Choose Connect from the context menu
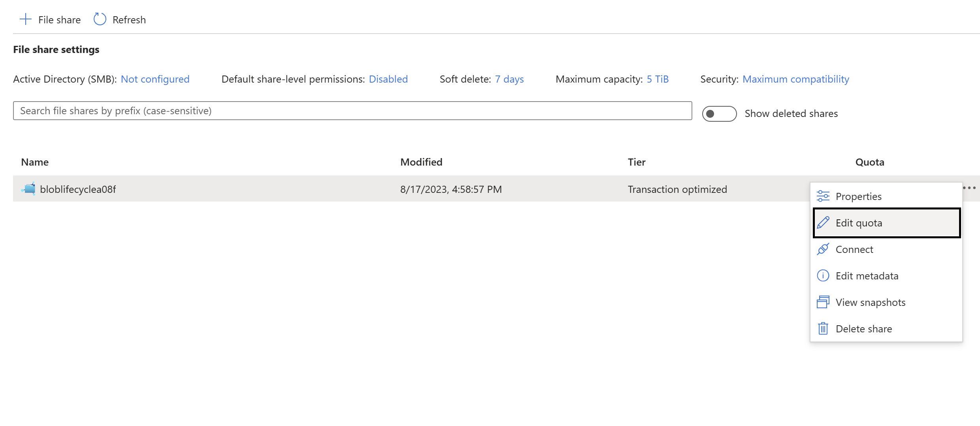 click(x=886, y=249)
